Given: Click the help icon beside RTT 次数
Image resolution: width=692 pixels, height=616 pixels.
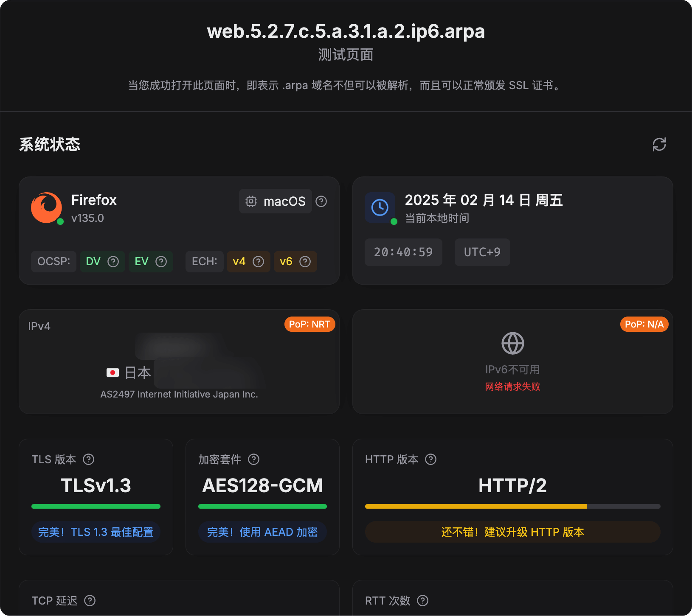Looking at the screenshot, I should [423, 601].
